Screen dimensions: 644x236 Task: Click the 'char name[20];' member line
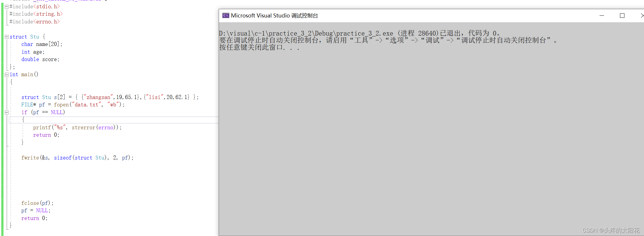click(42, 44)
